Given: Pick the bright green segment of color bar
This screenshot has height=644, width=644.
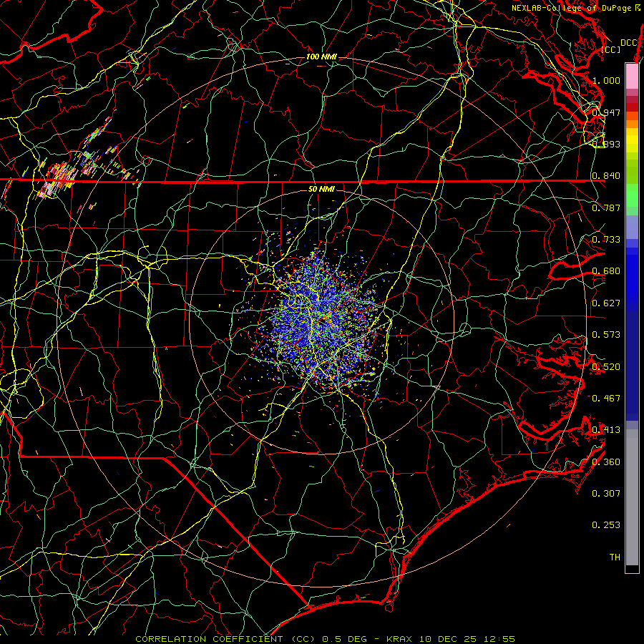Looking at the screenshot, I should point(632,195).
